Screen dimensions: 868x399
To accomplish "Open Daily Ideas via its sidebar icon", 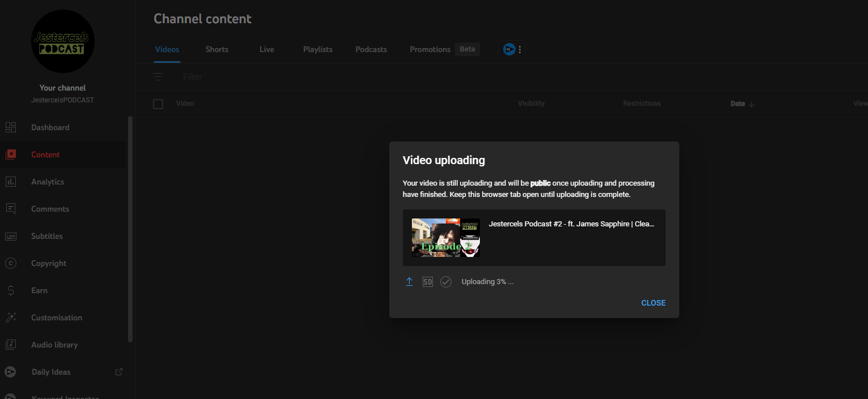I will coord(10,372).
